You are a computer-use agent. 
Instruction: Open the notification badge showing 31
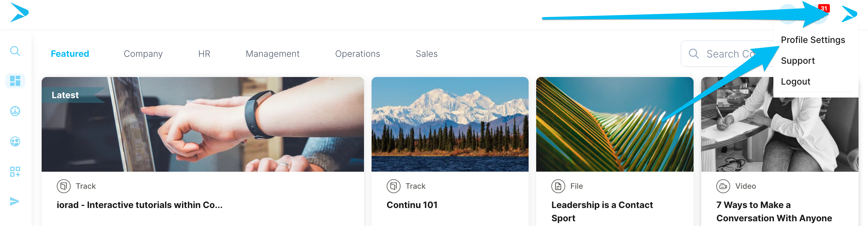(825, 8)
